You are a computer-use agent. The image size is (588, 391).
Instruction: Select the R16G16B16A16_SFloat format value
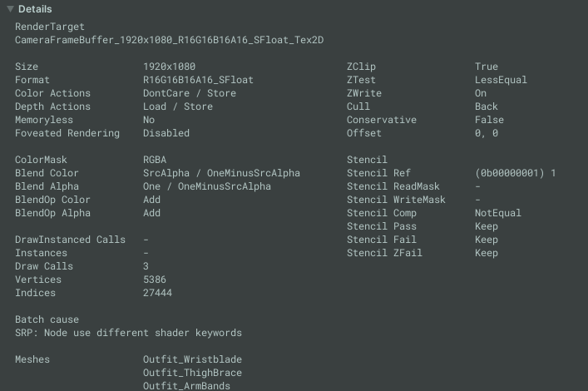coord(198,80)
